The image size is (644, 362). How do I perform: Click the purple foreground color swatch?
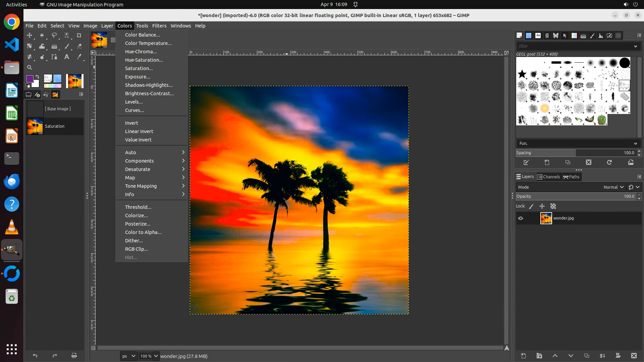point(30,78)
